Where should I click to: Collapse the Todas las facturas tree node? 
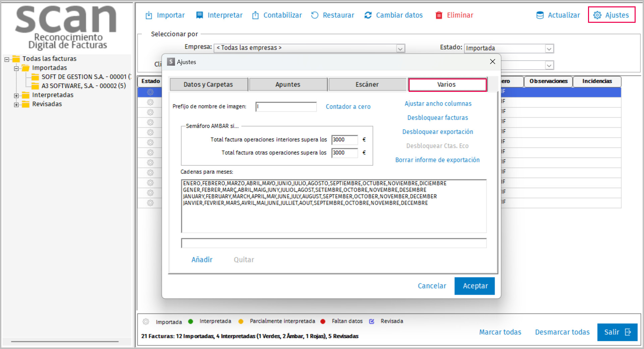coord(7,59)
